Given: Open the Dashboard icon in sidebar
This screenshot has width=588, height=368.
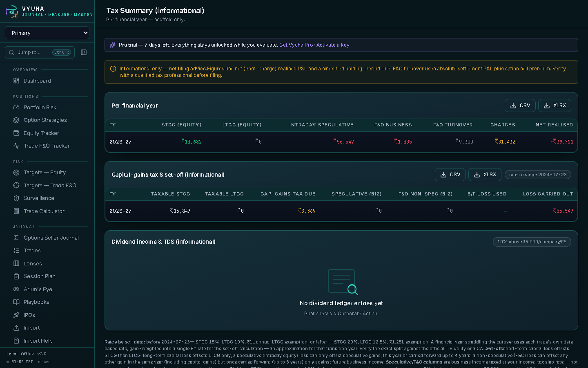Looking at the screenshot, I should click(16, 81).
